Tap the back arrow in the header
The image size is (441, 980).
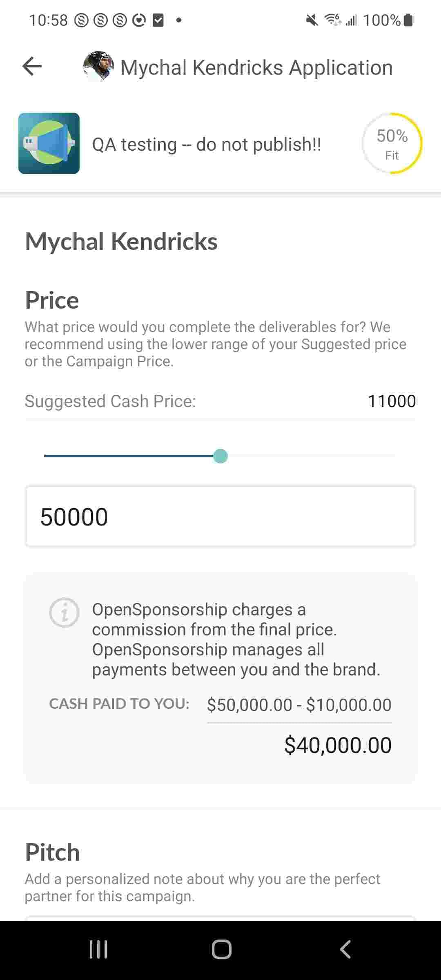32,67
